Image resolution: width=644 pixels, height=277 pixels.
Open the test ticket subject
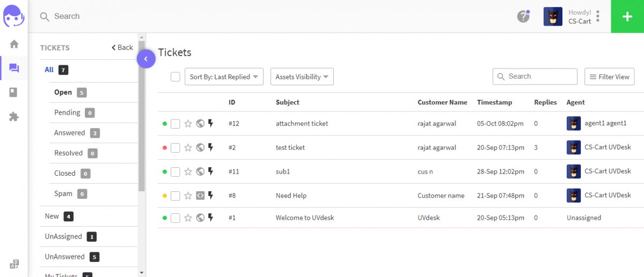pos(290,148)
